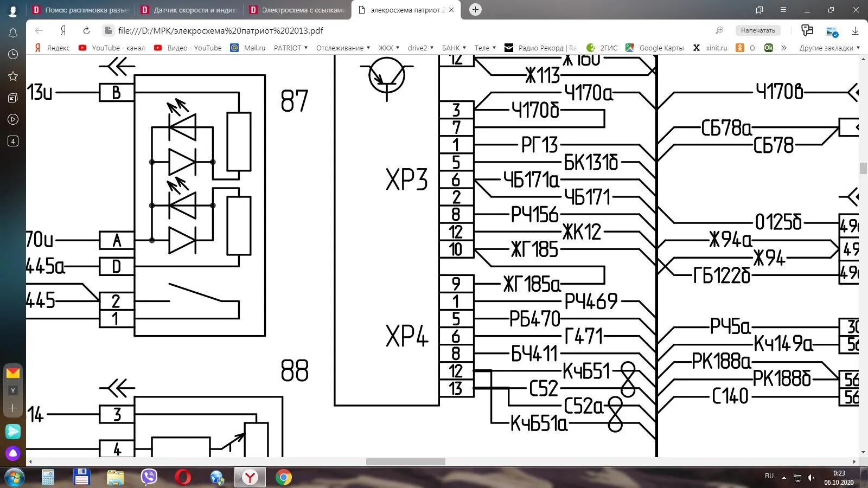
Task: Open the downloads arrow icon
Action: tap(855, 30)
